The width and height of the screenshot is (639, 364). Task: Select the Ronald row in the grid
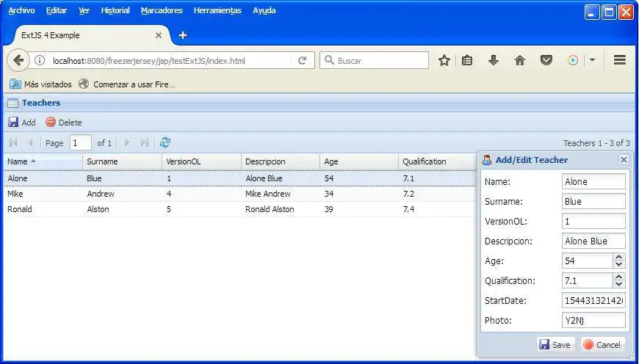240,209
